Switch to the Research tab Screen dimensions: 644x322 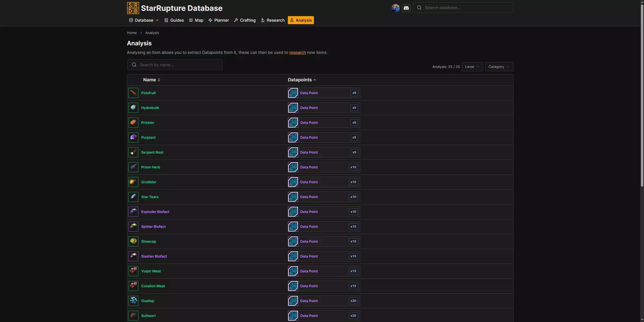pos(273,20)
